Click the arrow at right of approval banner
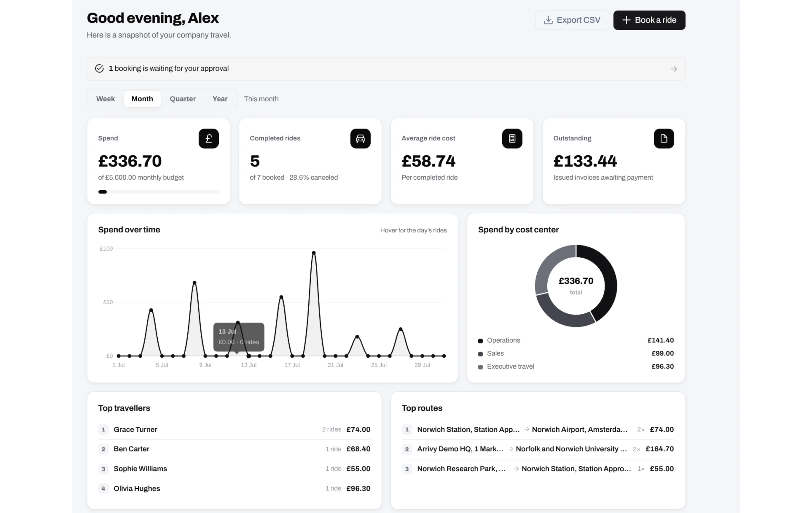This screenshot has width=812, height=513. click(x=673, y=69)
